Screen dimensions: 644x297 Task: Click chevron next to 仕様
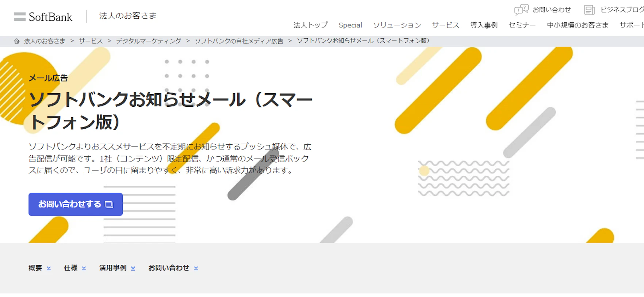(84, 268)
